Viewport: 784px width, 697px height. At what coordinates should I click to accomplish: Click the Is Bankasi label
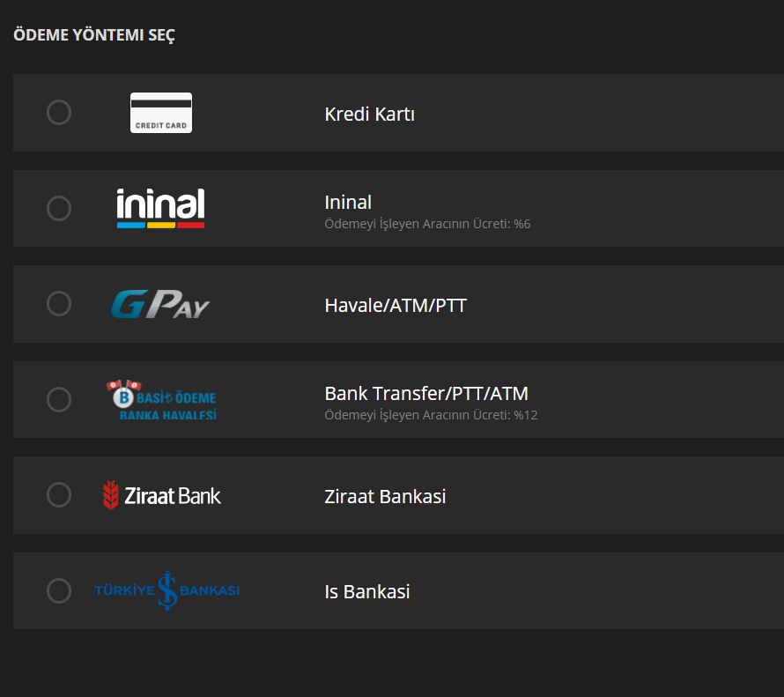coord(367,592)
